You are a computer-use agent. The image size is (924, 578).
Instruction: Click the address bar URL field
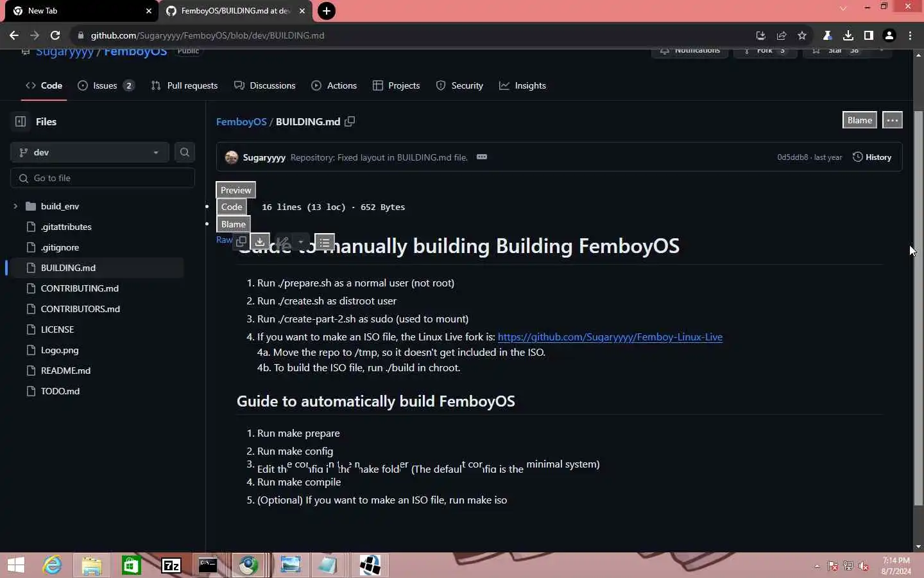(411, 35)
